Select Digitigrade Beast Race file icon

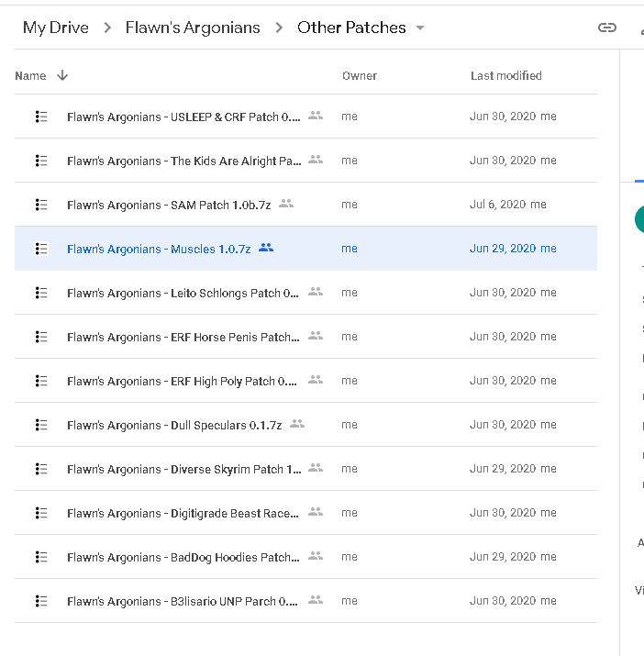[x=41, y=513]
